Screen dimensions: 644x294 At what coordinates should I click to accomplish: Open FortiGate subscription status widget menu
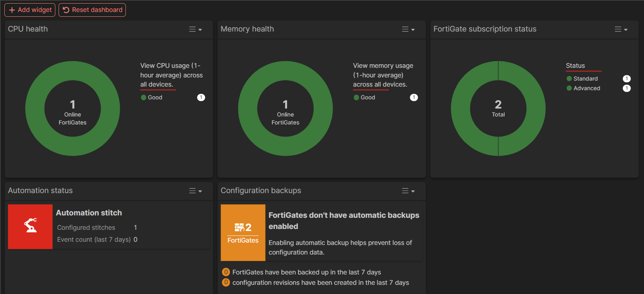(621, 29)
